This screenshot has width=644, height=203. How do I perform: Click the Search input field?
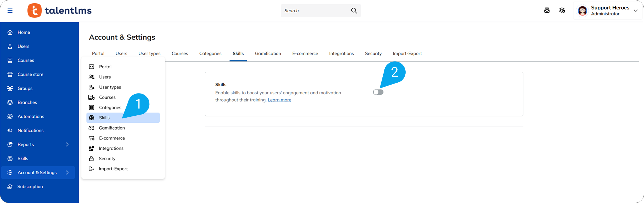pyautogui.click(x=315, y=11)
